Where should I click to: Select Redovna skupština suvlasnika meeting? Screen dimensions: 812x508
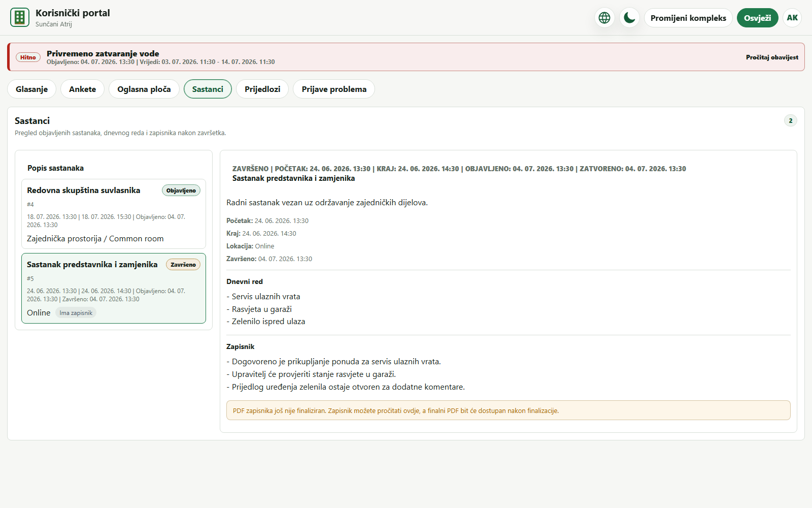114,214
